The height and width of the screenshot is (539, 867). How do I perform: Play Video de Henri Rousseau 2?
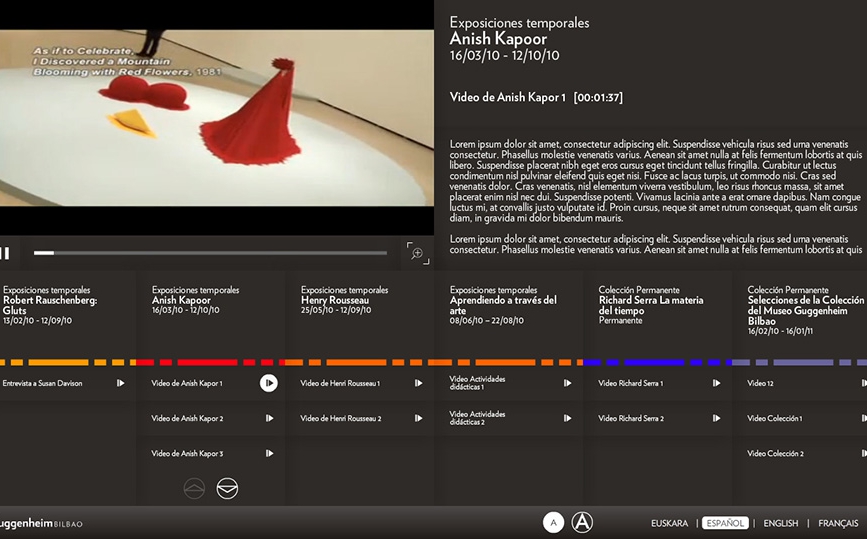pyautogui.click(x=419, y=418)
